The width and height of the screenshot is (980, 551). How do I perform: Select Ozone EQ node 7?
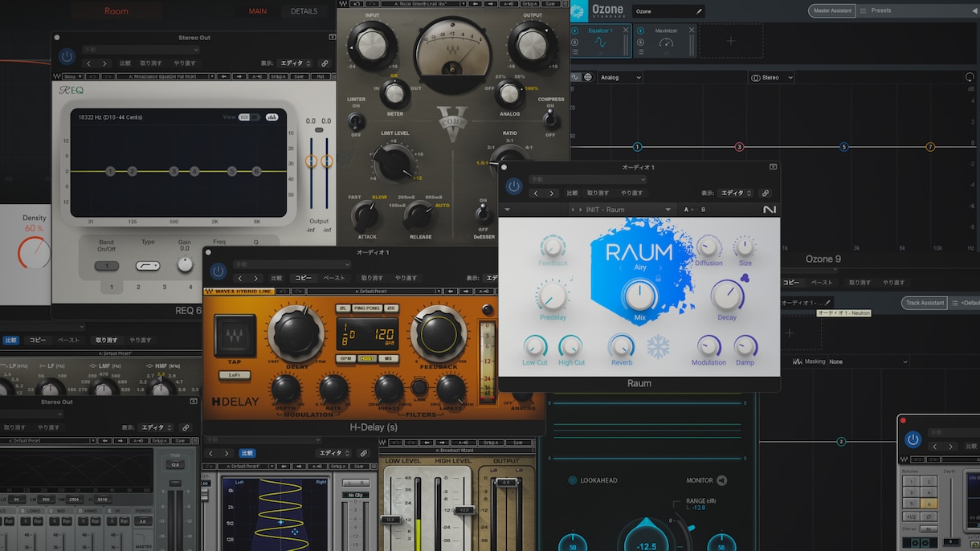[930, 147]
